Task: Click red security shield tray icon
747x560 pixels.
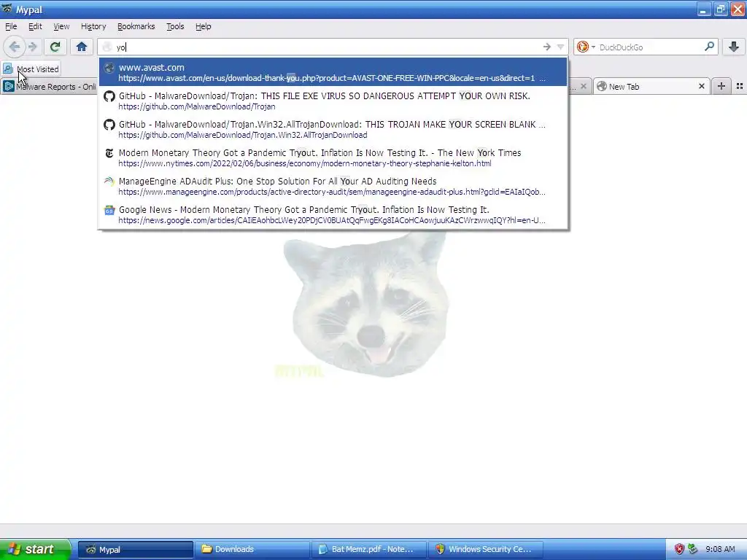Action: pyautogui.click(x=679, y=549)
